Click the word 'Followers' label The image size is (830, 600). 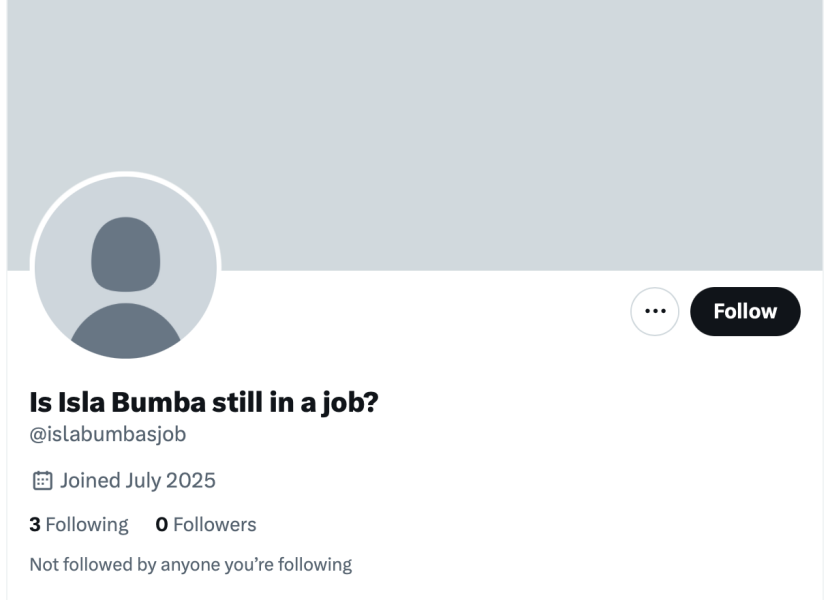coord(214,524)
